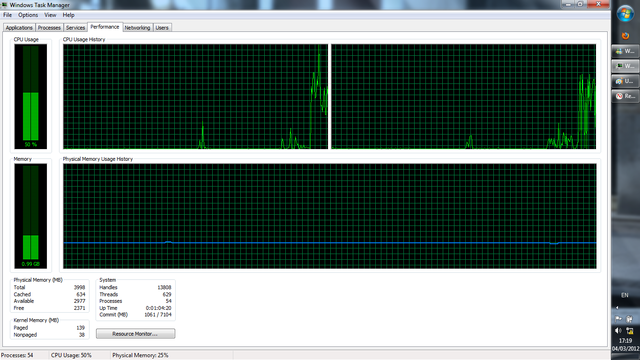640x360 pixels.
Task: Click 'CPU Usage: 50%' in the status bar
Action: click(x=71, y=356)
